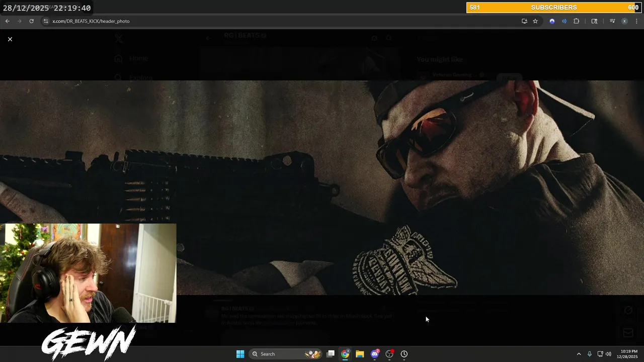Open the sound wave extension icon
This screenshot has width=644, height=362.
pos(564,21)
